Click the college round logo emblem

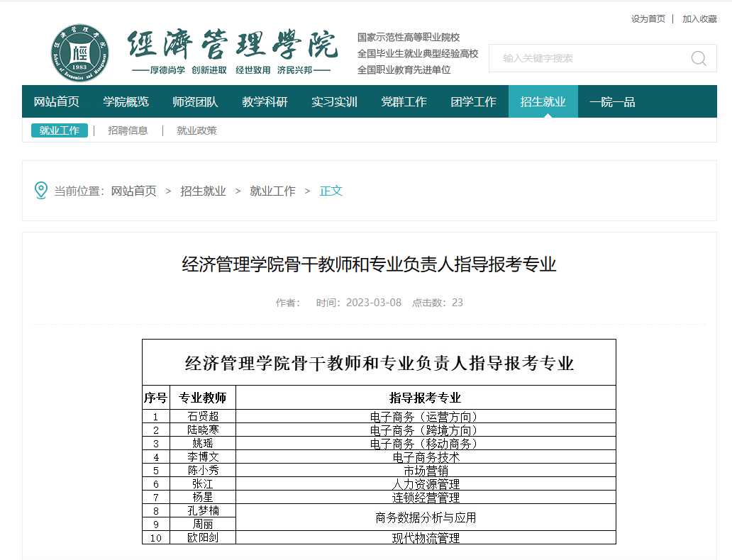pos(80,52)
